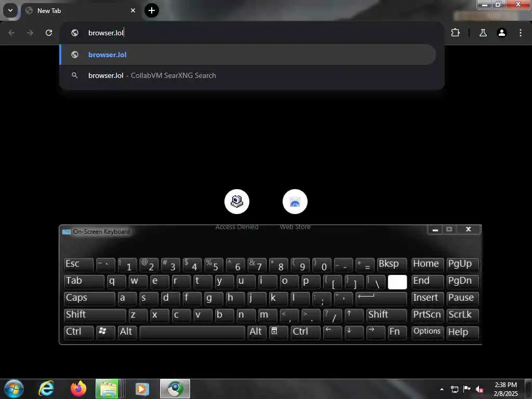Toggle the ScrLk key on On-Screen Keyboard

462,315
